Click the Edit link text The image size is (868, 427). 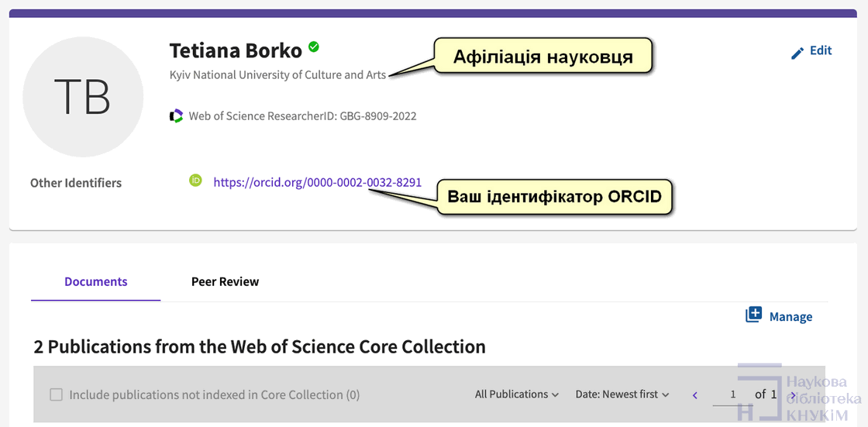click(821, 50)
